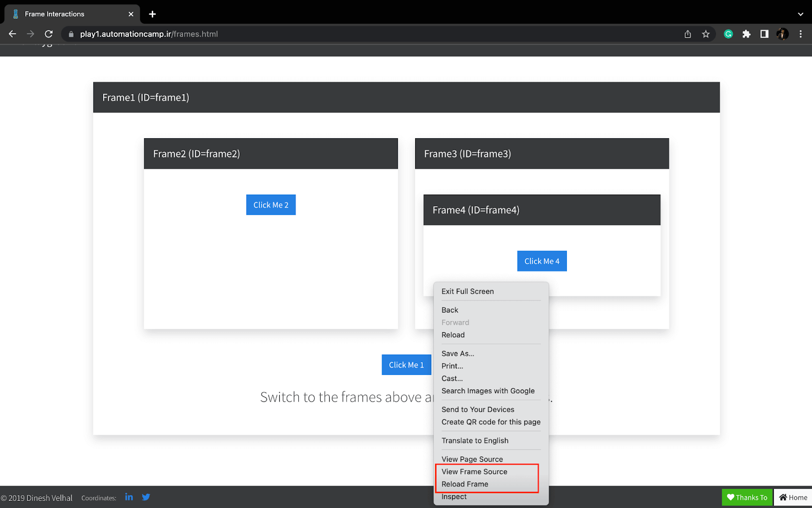Image resolution: width=812 pixels, height=508 pixels.
Task: Choose Reload Frame in context menu
Action: [x=464, y=484]
